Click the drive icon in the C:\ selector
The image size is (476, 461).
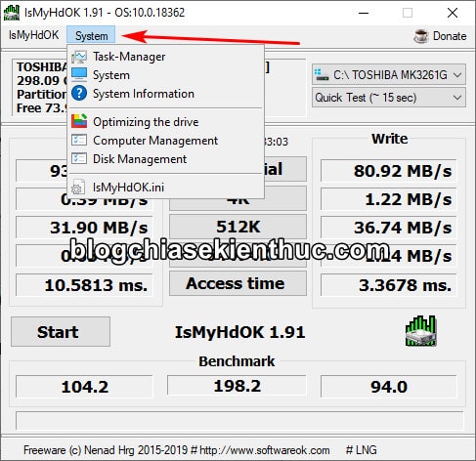point(321,74)
